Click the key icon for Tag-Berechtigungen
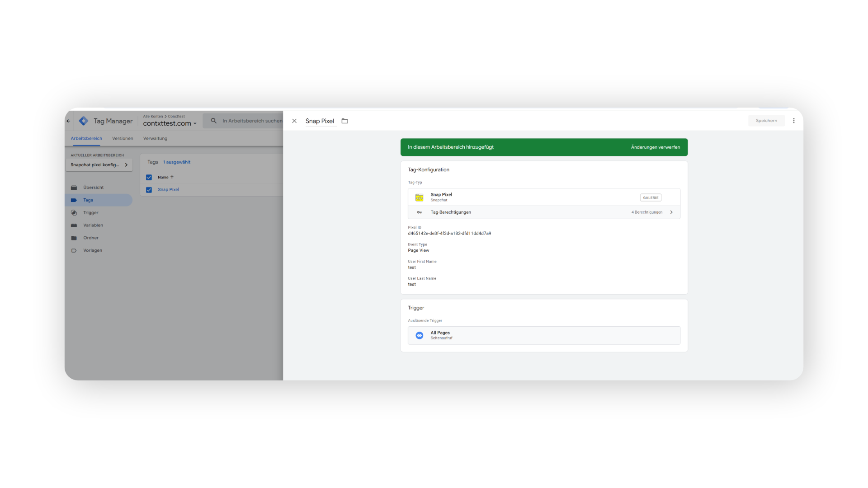Image resolution: width=868 pixels, height=488 pixels. click(420, 212)
